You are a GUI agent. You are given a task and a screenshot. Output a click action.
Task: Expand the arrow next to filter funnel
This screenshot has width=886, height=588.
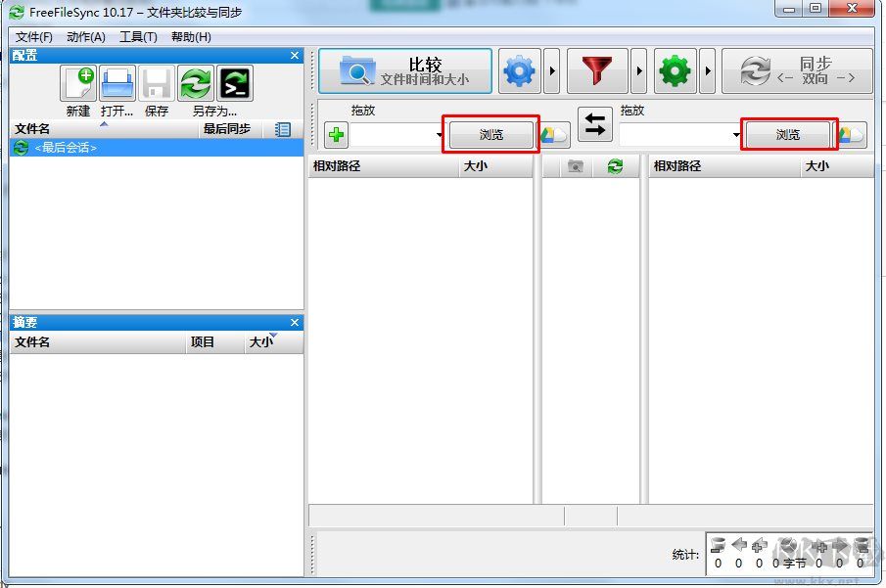point(639,71)
